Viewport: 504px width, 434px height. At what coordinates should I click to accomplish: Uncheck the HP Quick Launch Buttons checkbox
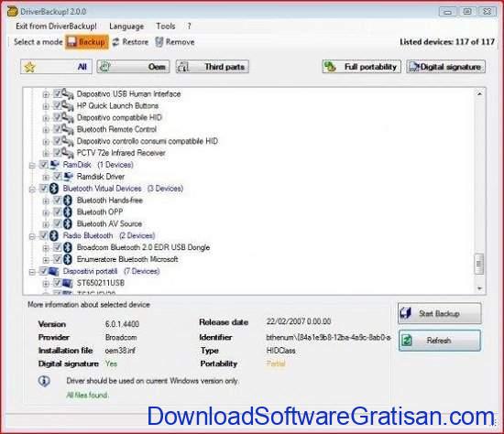57,105
